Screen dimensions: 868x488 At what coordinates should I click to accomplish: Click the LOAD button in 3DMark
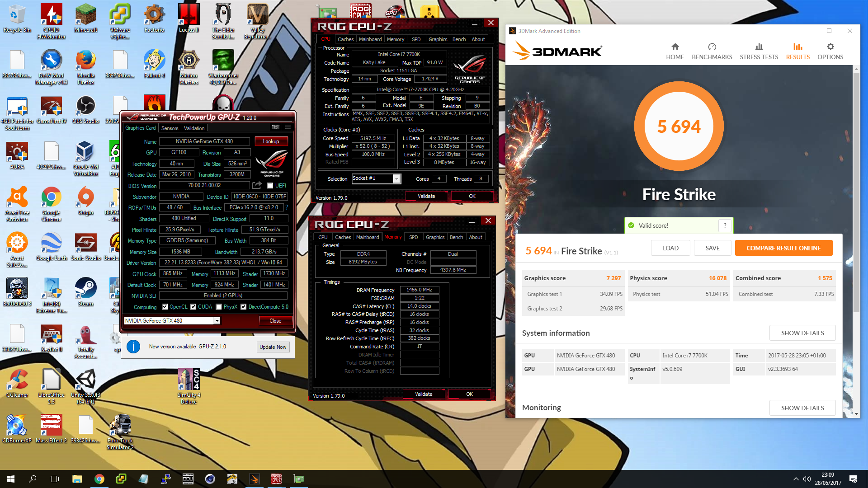tap(671, 248)
